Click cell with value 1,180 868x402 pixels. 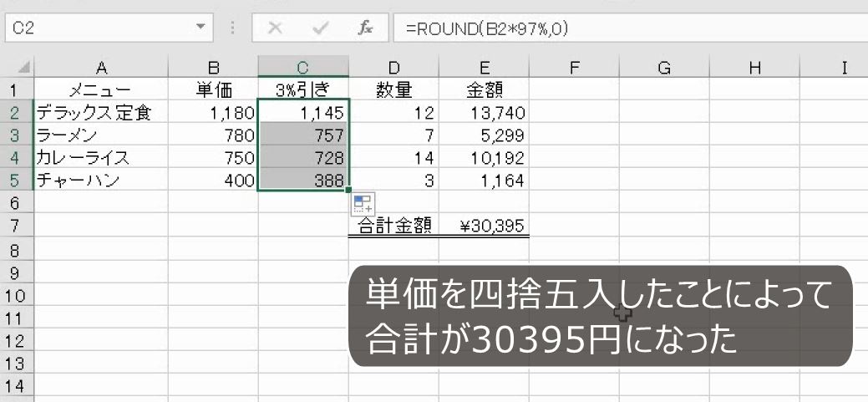[213, 112]
